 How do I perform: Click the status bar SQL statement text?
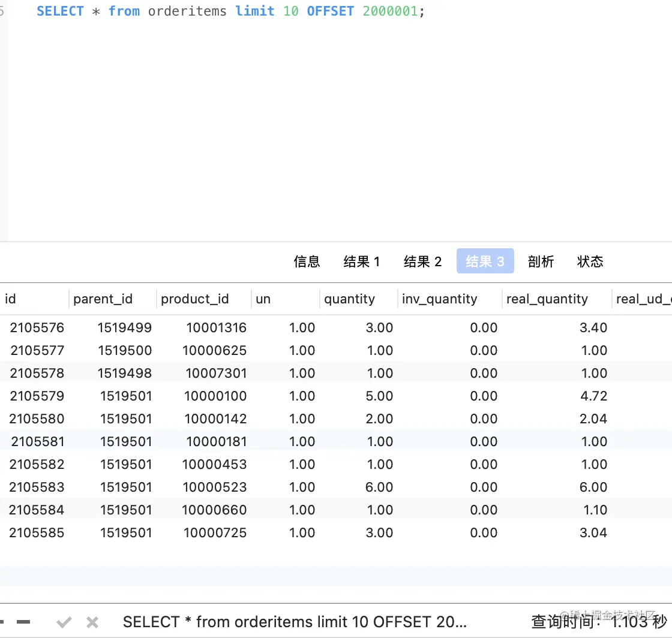click(295, 622)
